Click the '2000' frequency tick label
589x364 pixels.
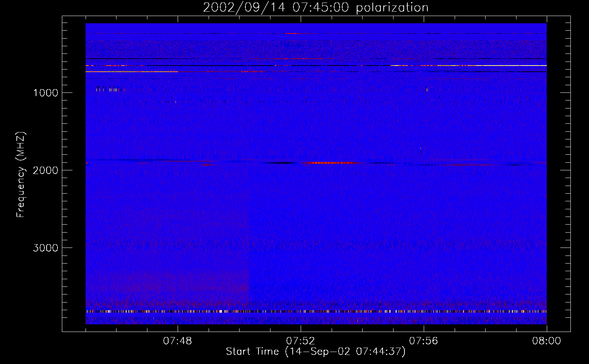[x=46, y=170]
